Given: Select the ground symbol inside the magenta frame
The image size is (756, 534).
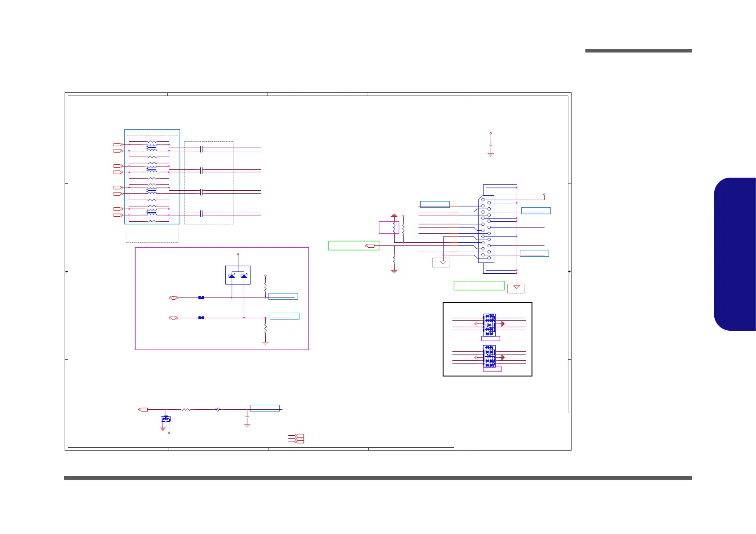Looking at the screenshot, I should coord(266,343).
